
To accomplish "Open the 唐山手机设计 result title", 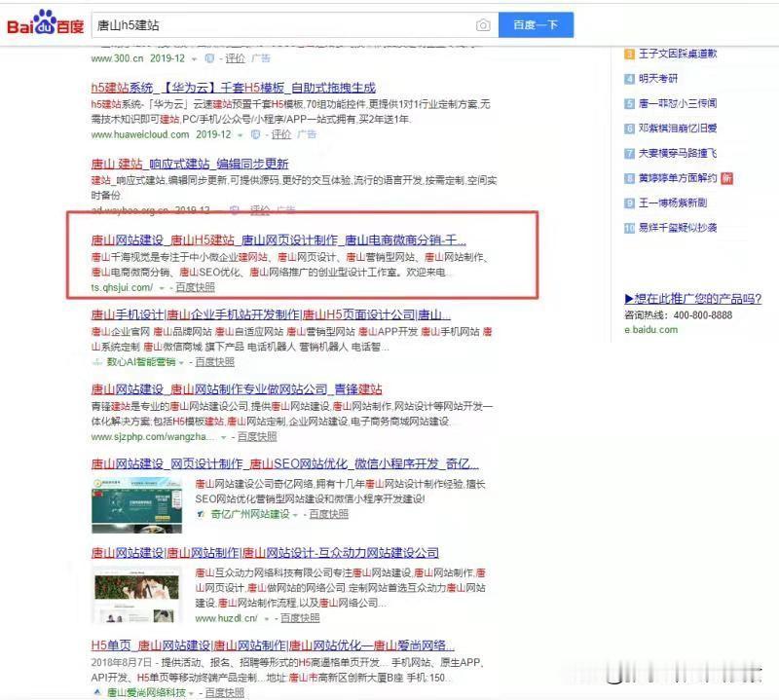I will point(271,314).
